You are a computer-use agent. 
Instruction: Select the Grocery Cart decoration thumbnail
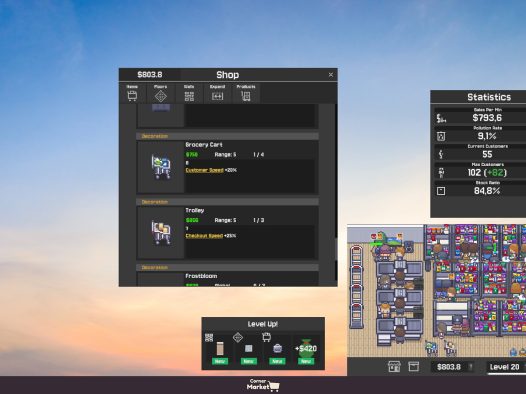point(161,167)
